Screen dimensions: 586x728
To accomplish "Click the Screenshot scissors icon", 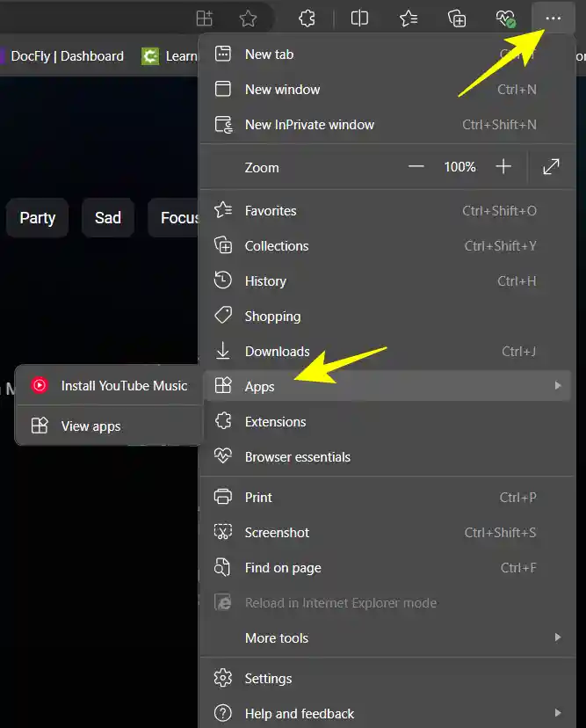I will pos(223,532).
